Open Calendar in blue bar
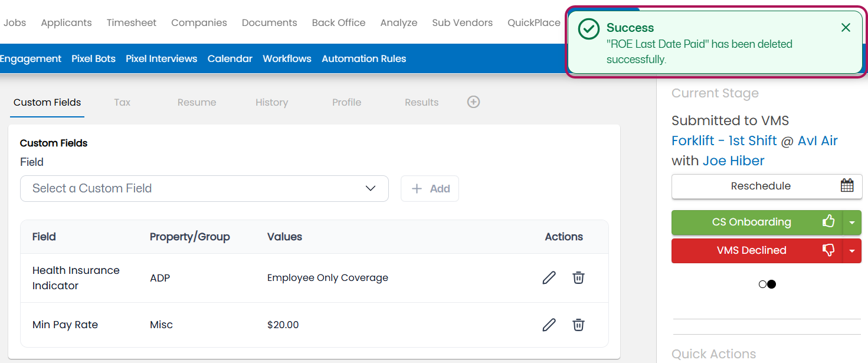The height and width of the screenshot is (363, 868). (x=230, y=58)
